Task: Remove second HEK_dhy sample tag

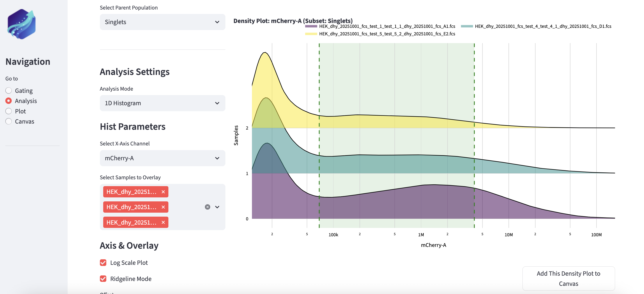Action: (x=163, y=207)
